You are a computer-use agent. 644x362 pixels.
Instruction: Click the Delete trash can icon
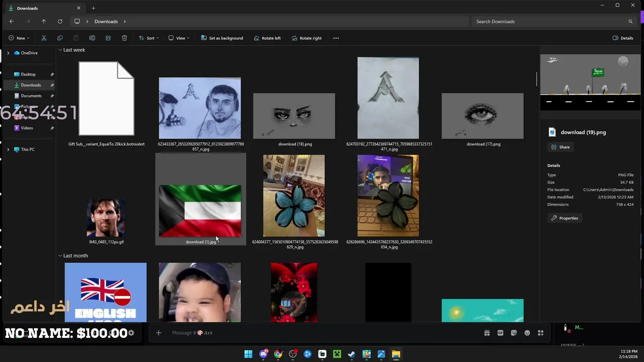coord(124,38)
